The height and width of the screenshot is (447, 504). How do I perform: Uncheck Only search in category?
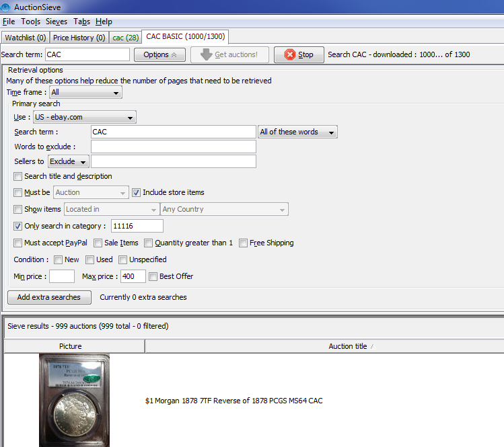(x=17, y=226)
